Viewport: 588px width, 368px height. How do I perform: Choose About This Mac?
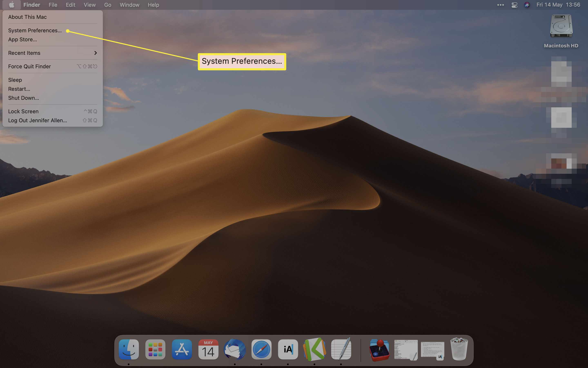click(x=52, y=17)
